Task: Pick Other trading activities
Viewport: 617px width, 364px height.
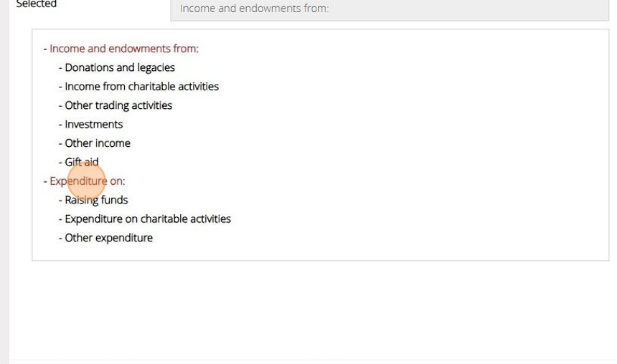Action: (x=118, y=105)
